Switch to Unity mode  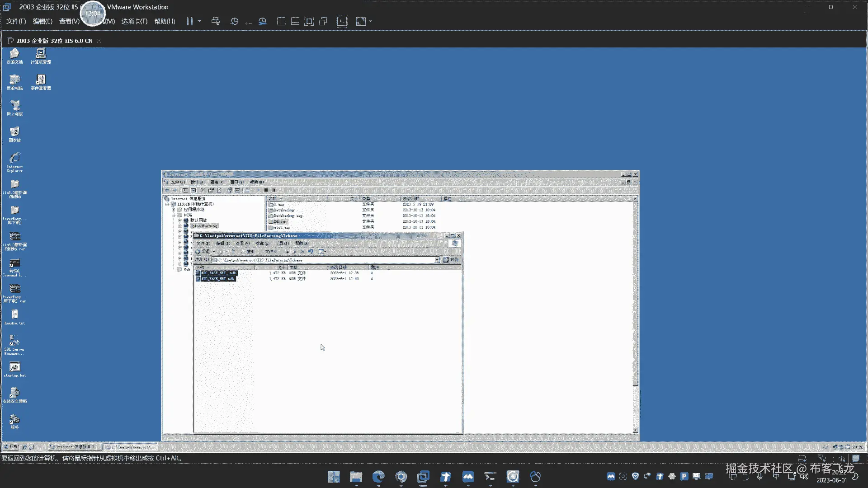pos(323,21)
